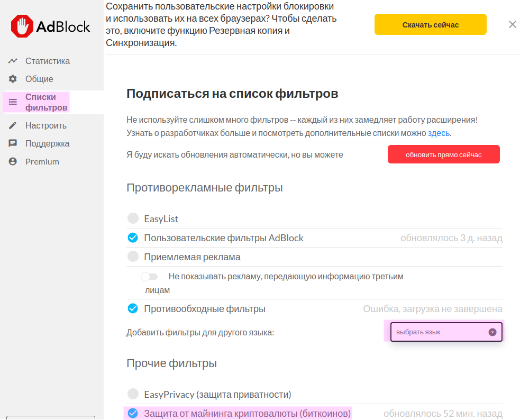
Task: Enable Приемлемая реклама checkbox
Action: coord(133,257)
